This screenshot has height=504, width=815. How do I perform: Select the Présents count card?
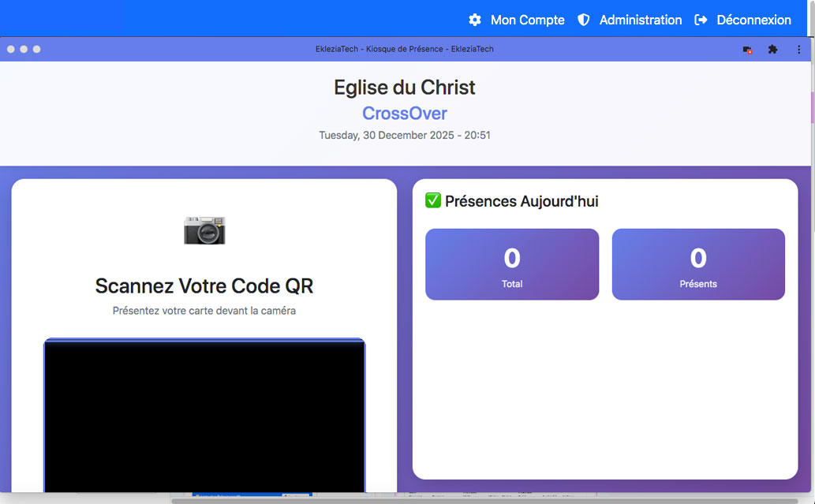coord(698,264)
